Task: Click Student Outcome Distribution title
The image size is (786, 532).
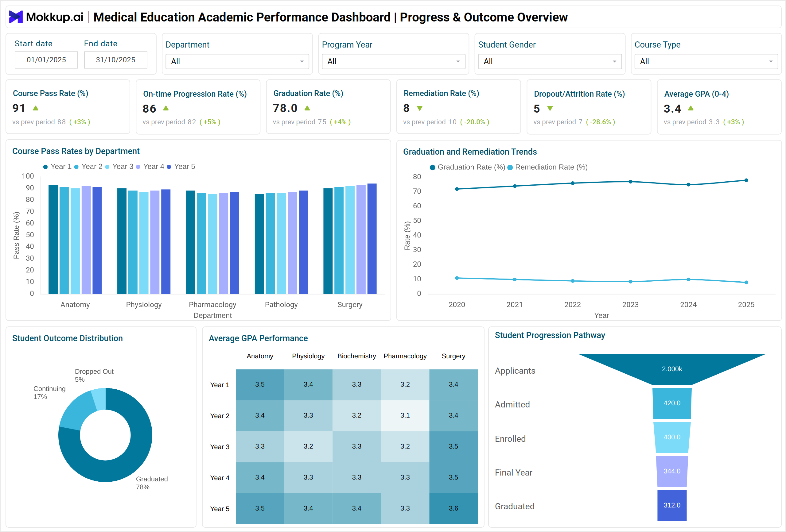Action: [x=67, y=338]
